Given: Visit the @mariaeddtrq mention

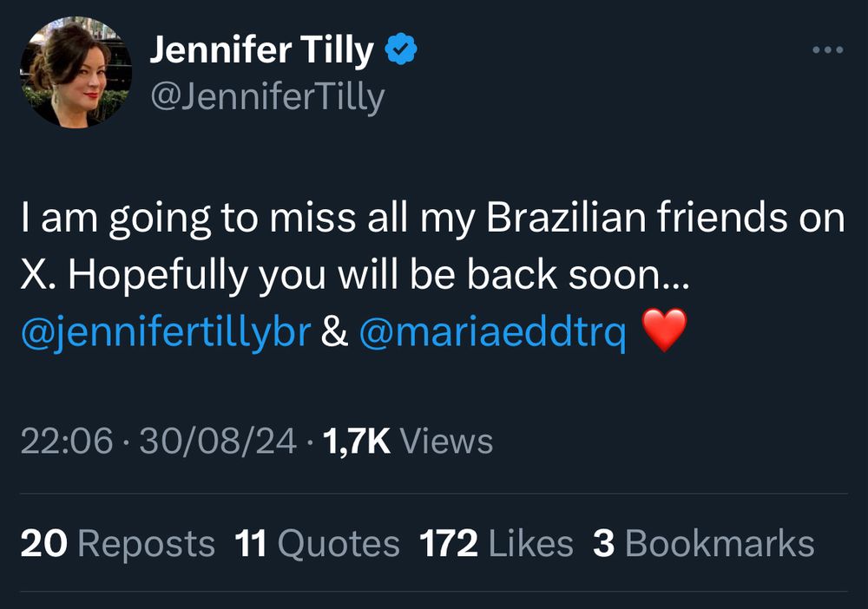Looking at the screenshot, I should click(x=492, y=332).
